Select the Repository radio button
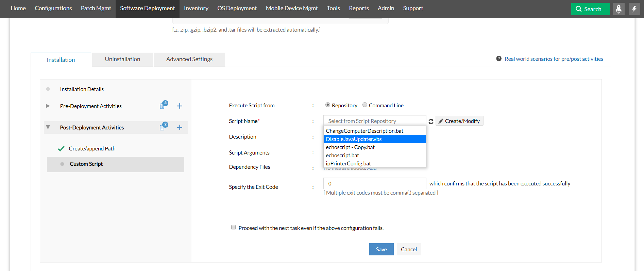Image resolution: width=644 pixels, height=271 pixels. coord(327,105)
